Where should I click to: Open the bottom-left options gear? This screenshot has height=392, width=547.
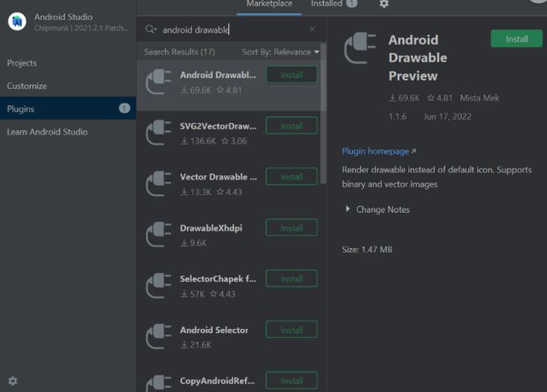(x=13, y=380)
